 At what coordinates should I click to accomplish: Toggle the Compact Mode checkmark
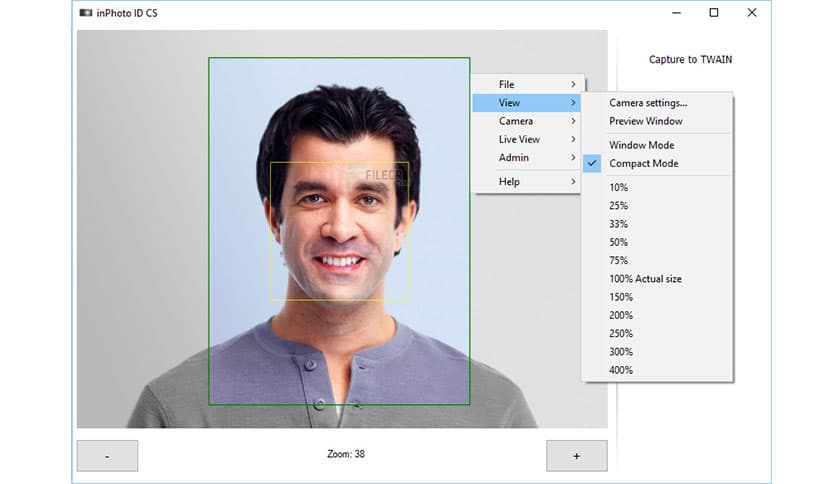592,163
